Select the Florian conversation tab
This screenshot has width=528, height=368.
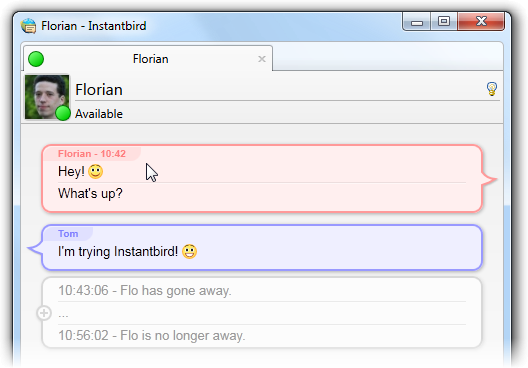coord(148,59)
